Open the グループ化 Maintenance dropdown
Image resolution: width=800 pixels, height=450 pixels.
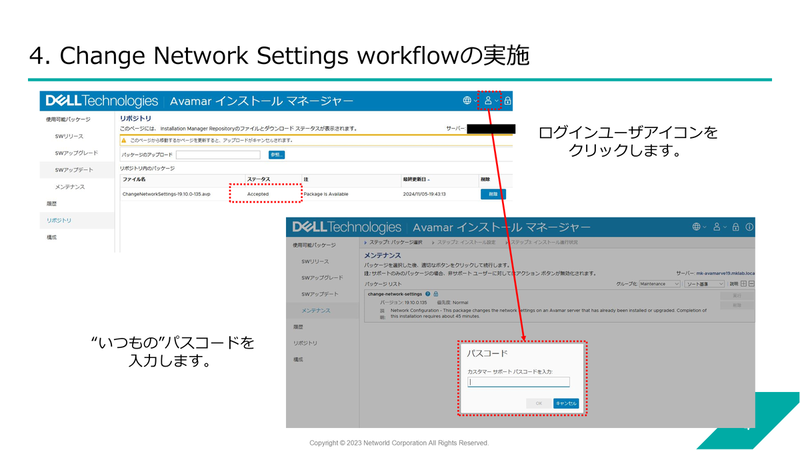point(660,284)
